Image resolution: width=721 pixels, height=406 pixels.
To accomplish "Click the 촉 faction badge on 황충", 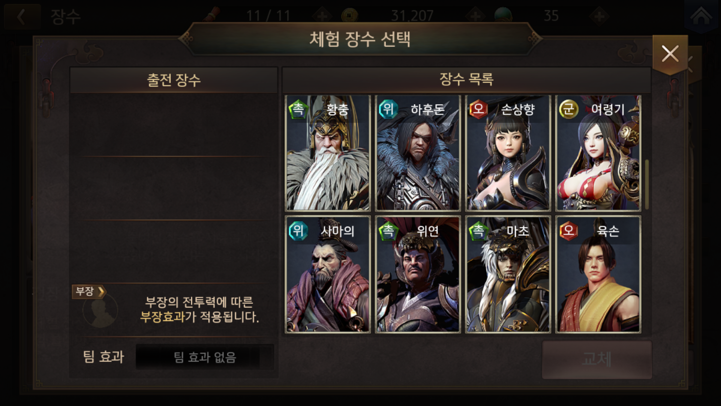I will [298, 109].
